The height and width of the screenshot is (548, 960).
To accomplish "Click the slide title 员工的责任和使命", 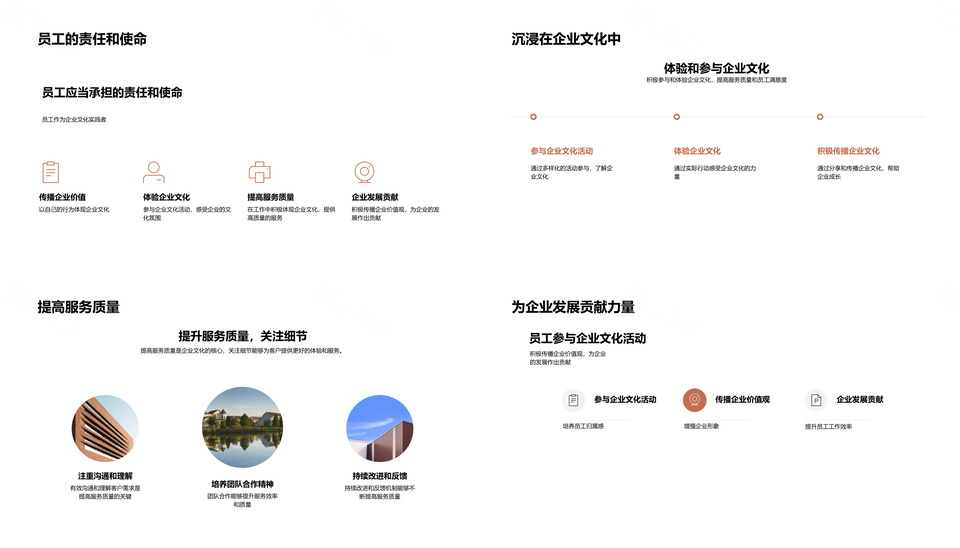I will pos(92,39).
